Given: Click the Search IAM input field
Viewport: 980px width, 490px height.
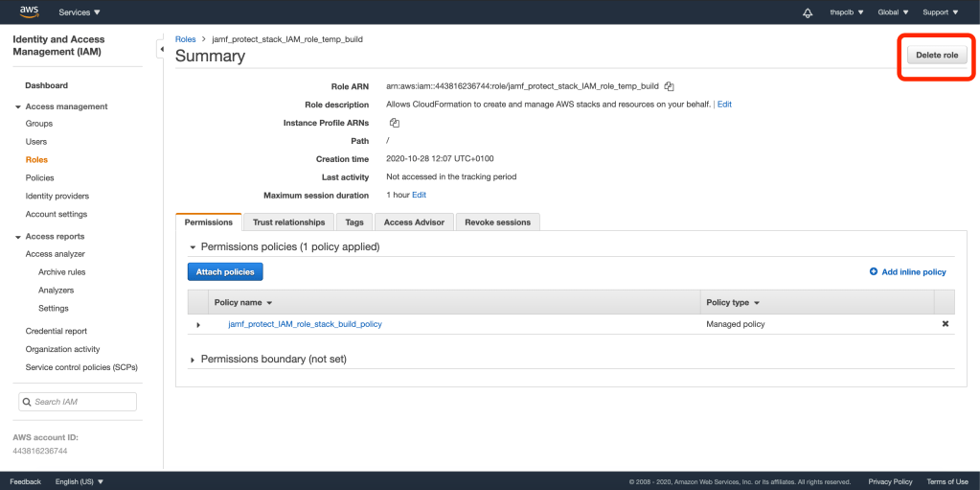Looking at the screenshot, I should coord(78,402).
